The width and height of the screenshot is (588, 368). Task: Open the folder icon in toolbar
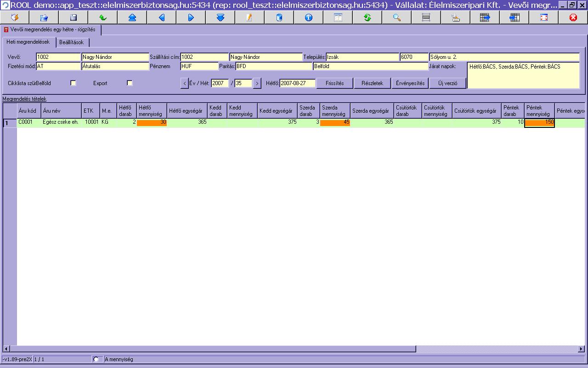coord(44,17)
